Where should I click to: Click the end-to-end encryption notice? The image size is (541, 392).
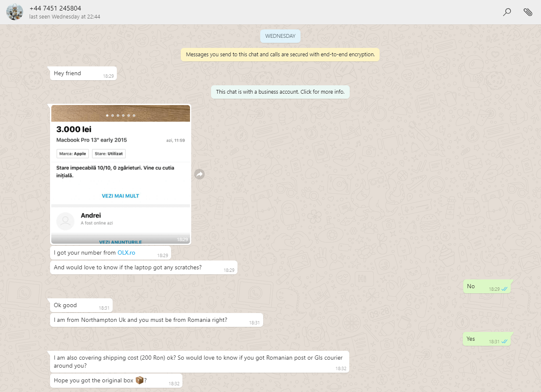click(280, 55)
